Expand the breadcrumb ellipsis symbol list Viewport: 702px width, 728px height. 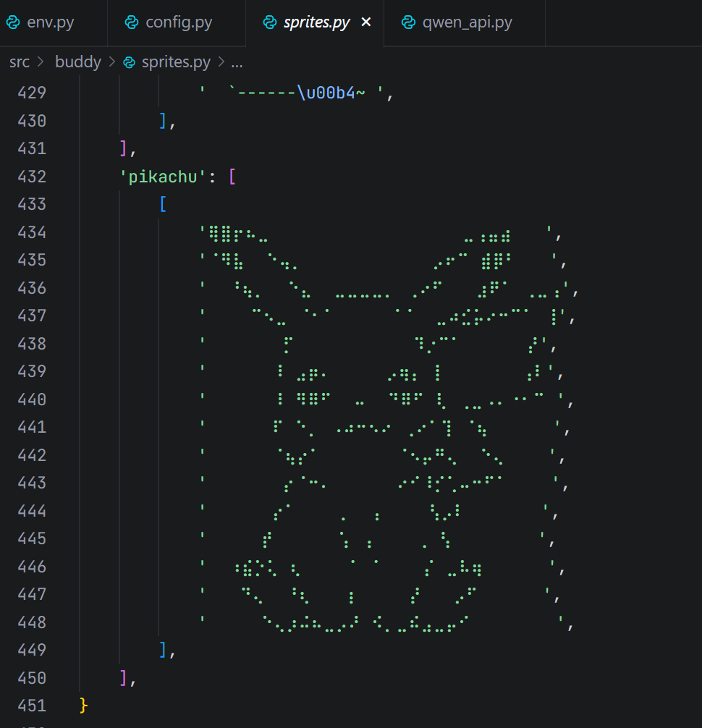click(237, 63)
